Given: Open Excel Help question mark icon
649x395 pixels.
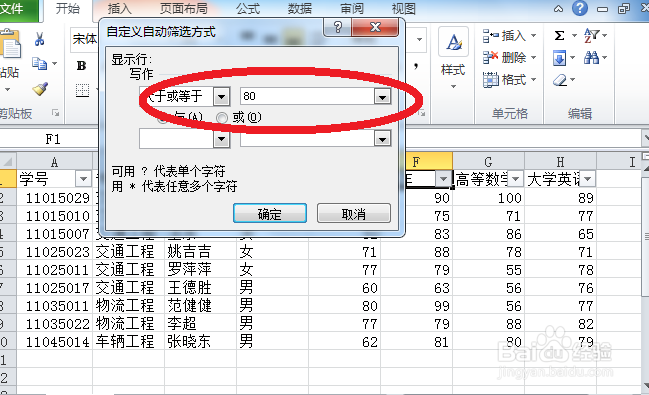Looking at the screenshot, I should [x=580, y=8].
